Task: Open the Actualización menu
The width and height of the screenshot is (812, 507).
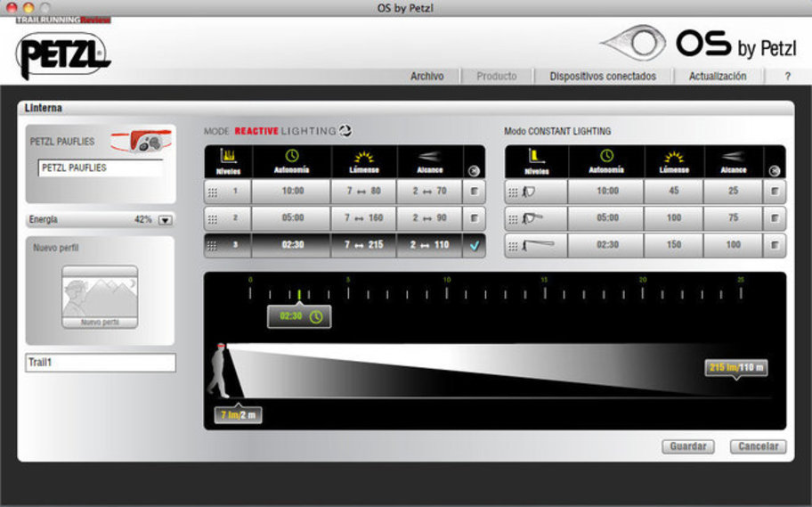Action: [x=718, y=77]
